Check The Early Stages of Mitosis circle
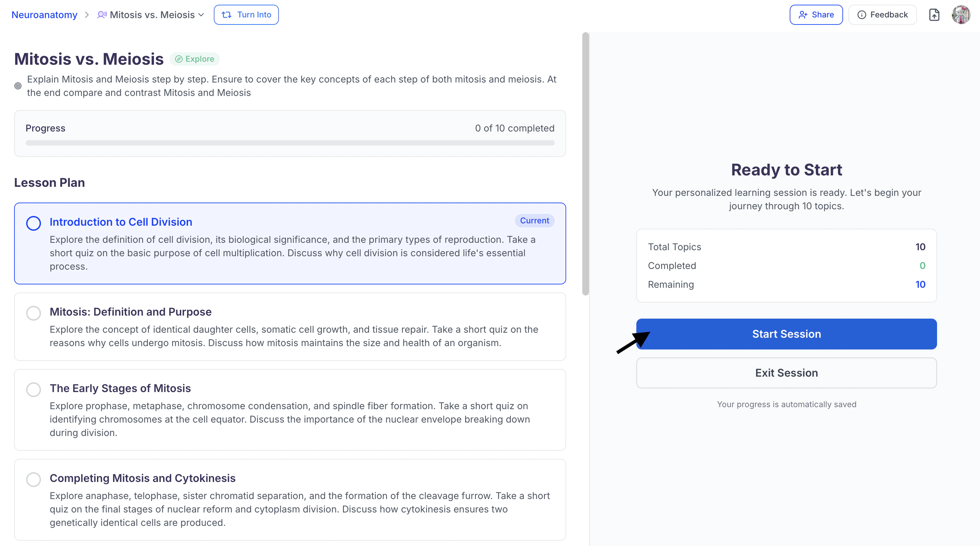Viewport: 980px width, 546px height. pos(34,389)
